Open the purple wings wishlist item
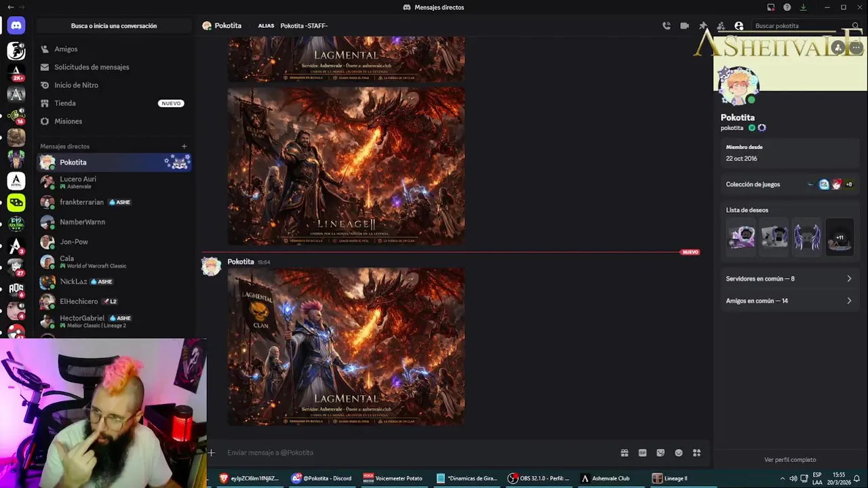This screenshot has width=868, height=488. click(x=807, y=238)
